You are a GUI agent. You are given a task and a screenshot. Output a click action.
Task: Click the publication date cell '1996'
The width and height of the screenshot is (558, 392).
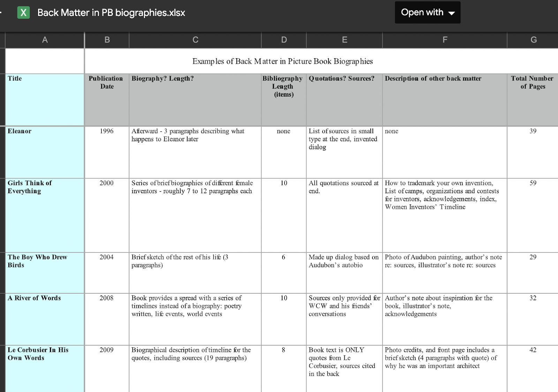(x=107, y=152)
